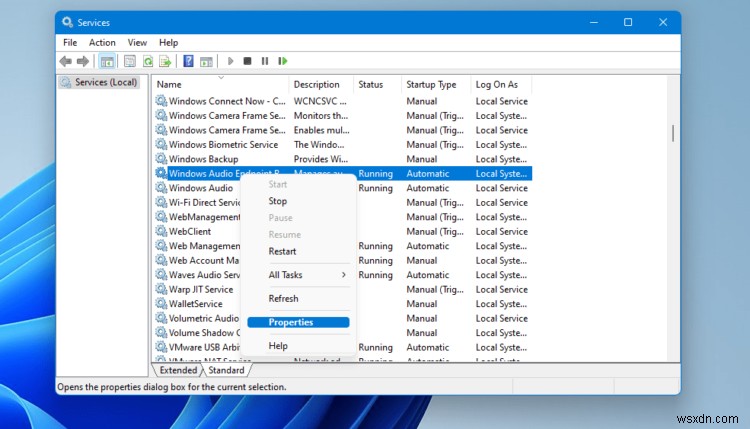Click Services app icon in title bar
This screenshot has width=750, height=429.
click(67, 22)
